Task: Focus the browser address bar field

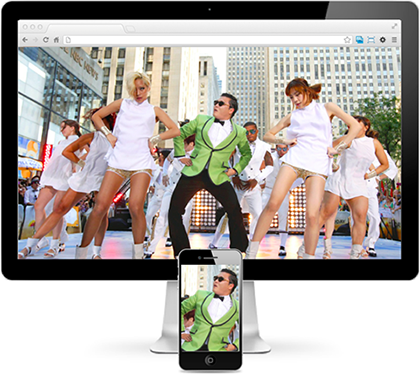Action: coord(208,40)
